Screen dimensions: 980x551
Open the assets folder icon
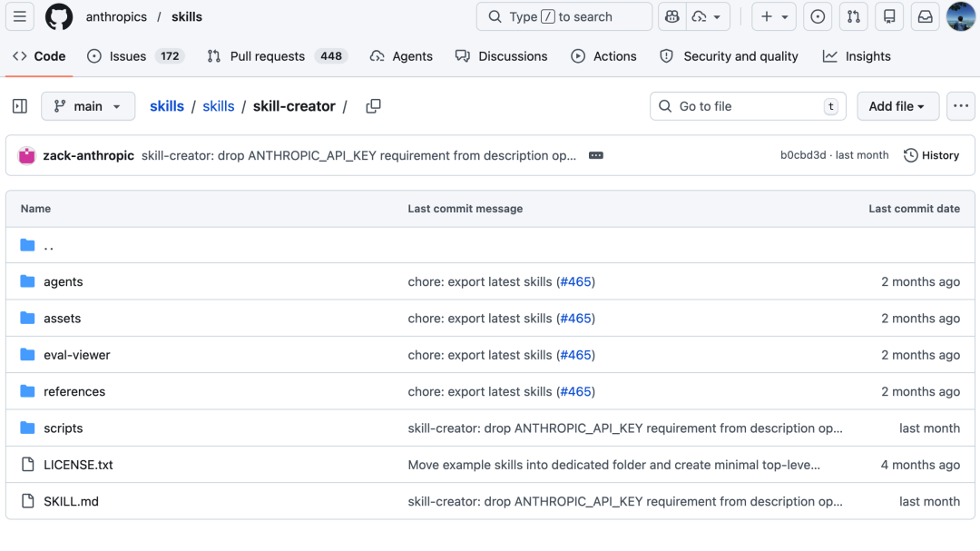point(27,319)
